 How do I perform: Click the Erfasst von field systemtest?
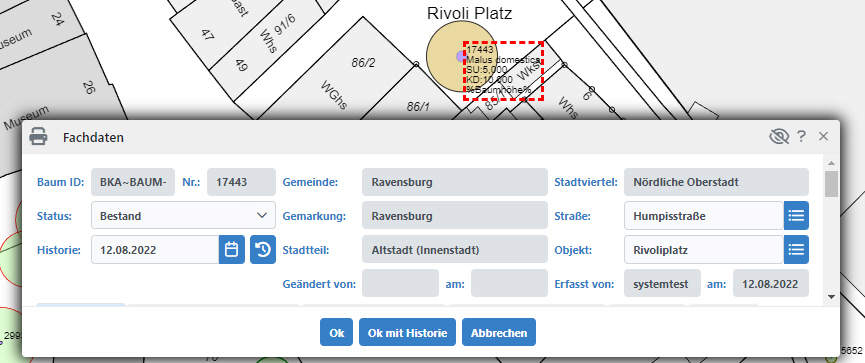click(663, 284)
